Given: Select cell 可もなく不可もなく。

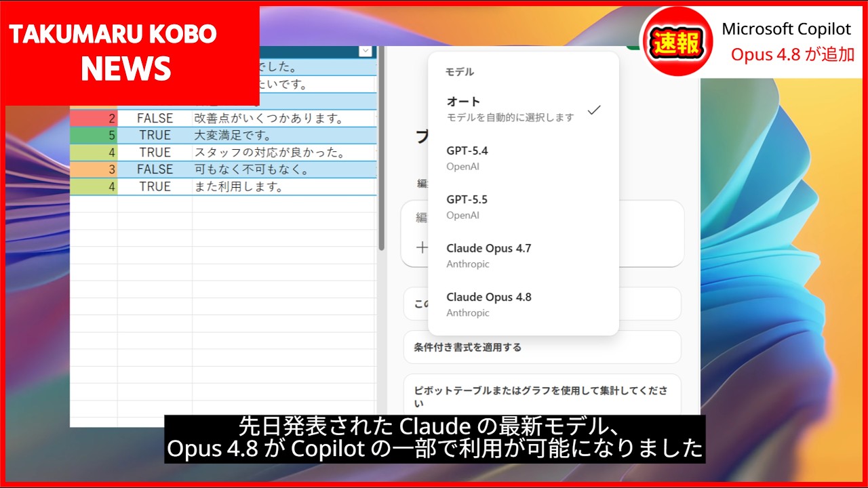Looking at the screenshot, I should pos(284,169).
